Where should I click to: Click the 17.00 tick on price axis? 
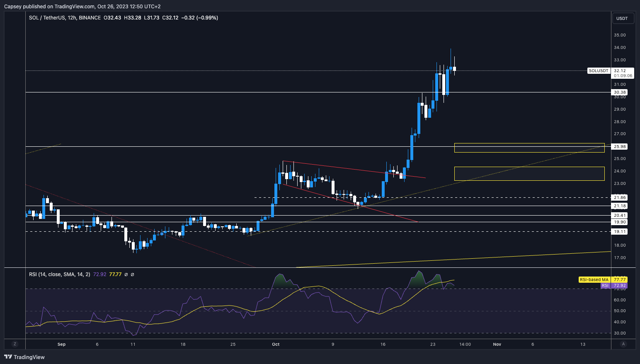point(620,258)
